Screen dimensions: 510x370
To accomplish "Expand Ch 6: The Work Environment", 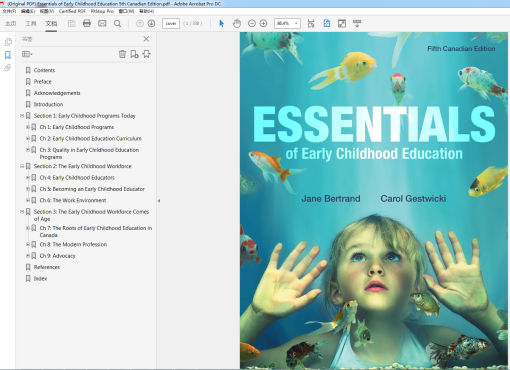I will pos(28,200).
